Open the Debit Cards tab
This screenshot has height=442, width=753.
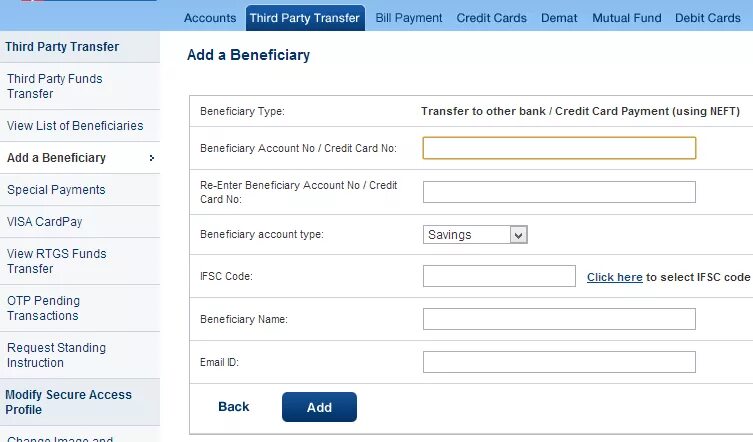708,18
